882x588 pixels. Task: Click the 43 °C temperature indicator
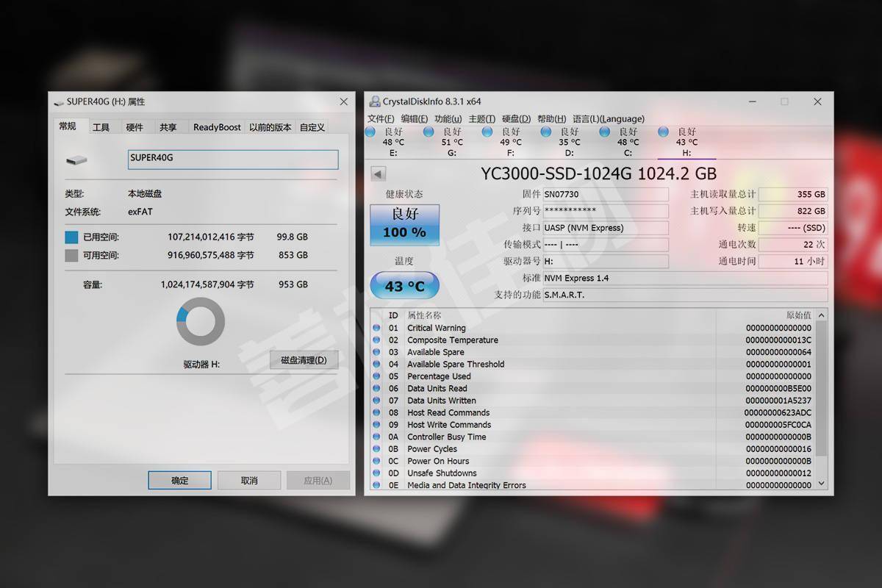(x=404, y=286)
